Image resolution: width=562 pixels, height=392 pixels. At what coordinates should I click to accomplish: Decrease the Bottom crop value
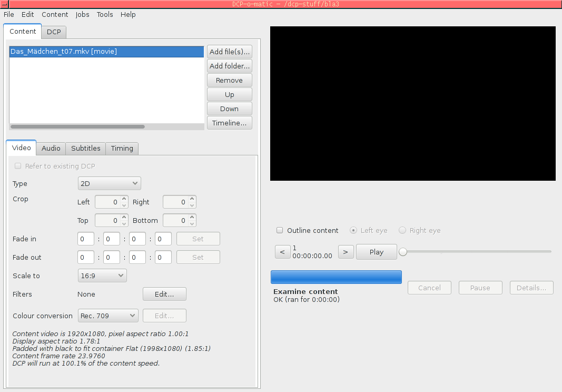(x=192, y=223)
